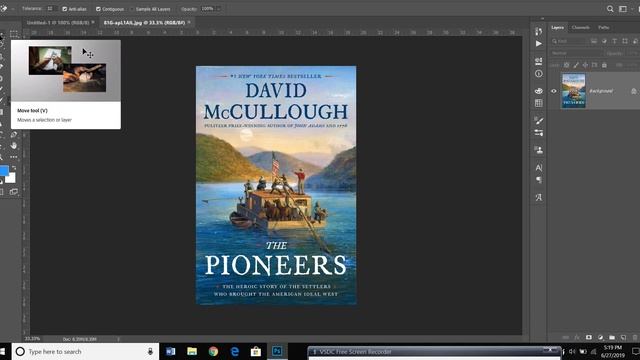
Task: Open the Brush Settings panel icon
Action: (539, 133)
